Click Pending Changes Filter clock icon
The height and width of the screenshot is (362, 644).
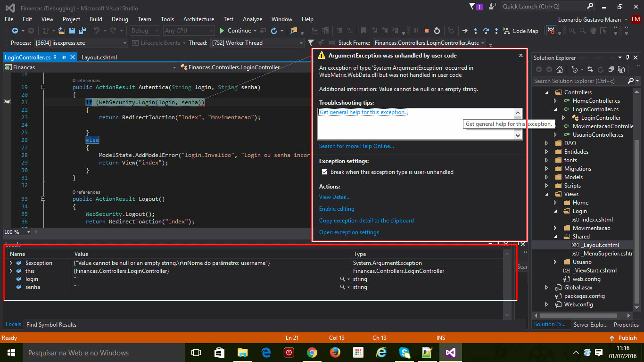coord(576,69)
